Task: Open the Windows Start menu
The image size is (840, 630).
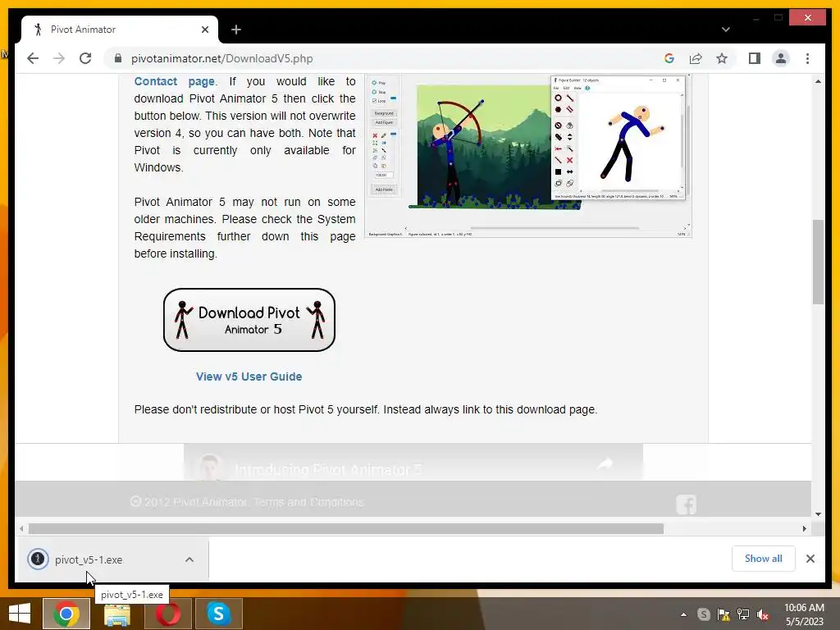Action: tap(20, 614)
